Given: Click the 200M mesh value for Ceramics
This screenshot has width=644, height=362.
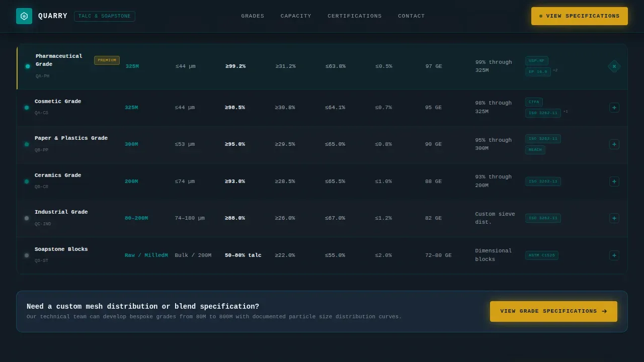Looking at the screenshot, I should click(131, 182).
